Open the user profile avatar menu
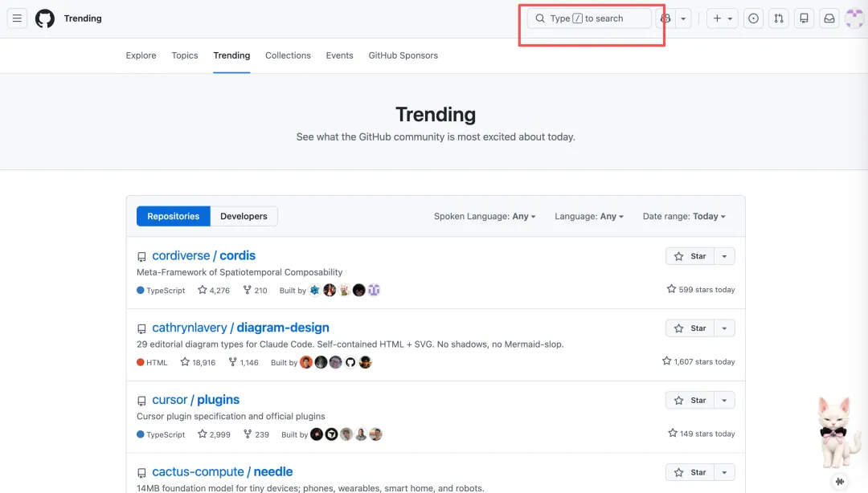This screenshot has width=868, height=493. 854,18
